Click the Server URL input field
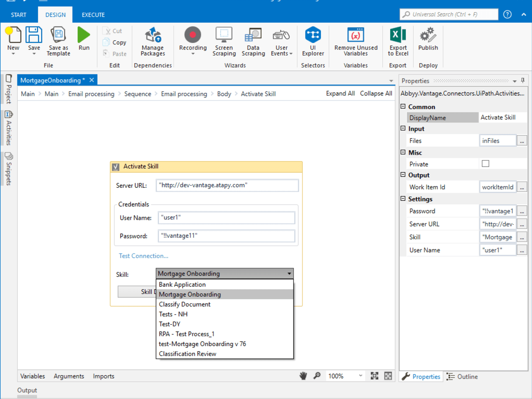532x399 pixels. (x=227, y=185)
